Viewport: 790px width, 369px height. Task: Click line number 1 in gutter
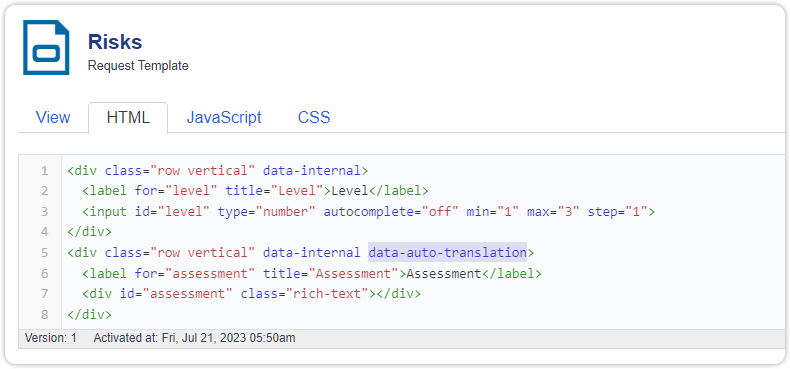tap(44, 170)
